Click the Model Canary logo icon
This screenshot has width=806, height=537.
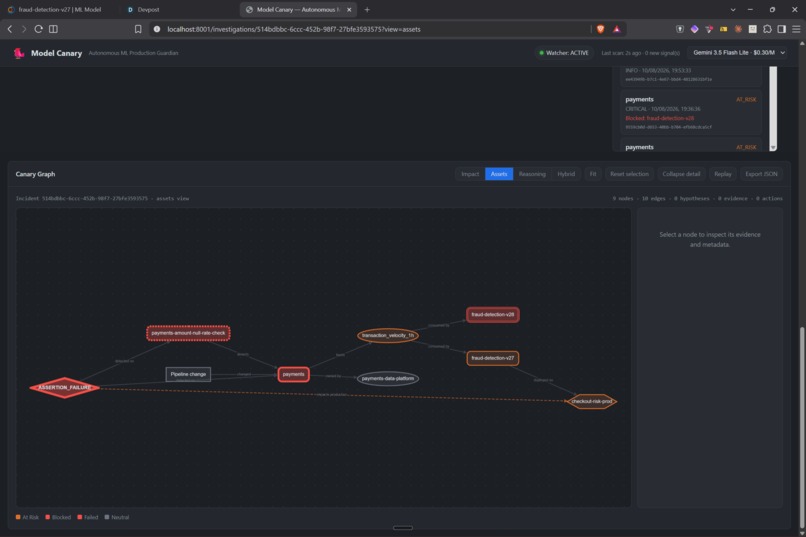[19, 53]
